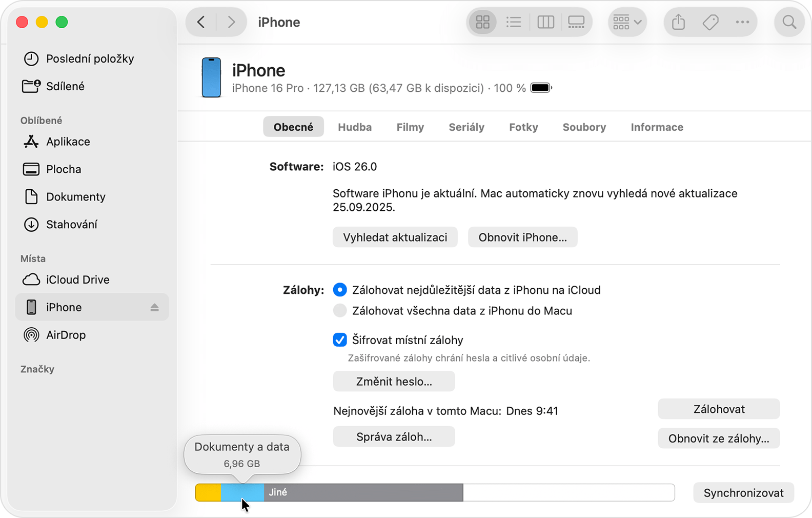812x518 pixels.
Task: Open iCloud Drive in the sidebar
Action: pos(92,280)
